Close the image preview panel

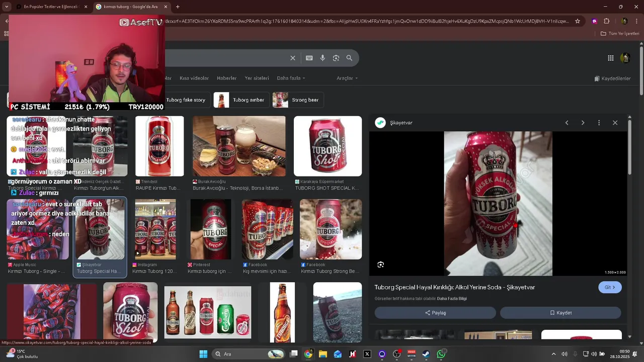click(x=615, y=123)
